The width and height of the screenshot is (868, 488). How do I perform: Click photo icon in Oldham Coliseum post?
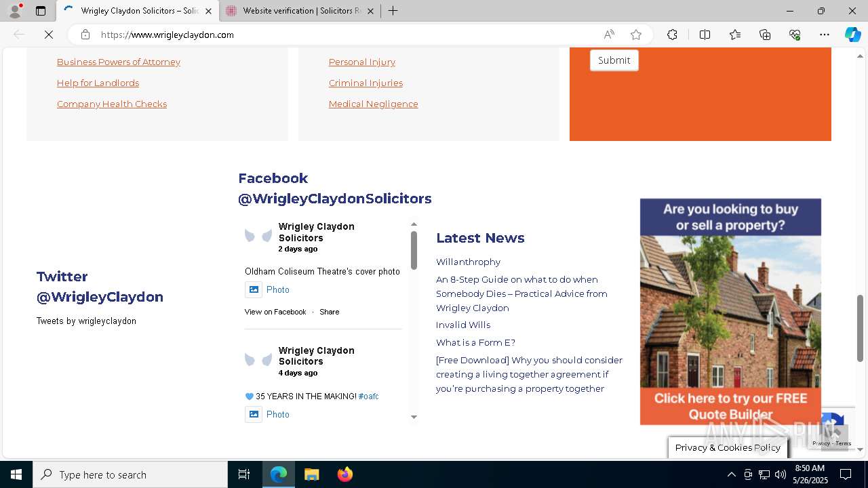click(x=254, y=289)
